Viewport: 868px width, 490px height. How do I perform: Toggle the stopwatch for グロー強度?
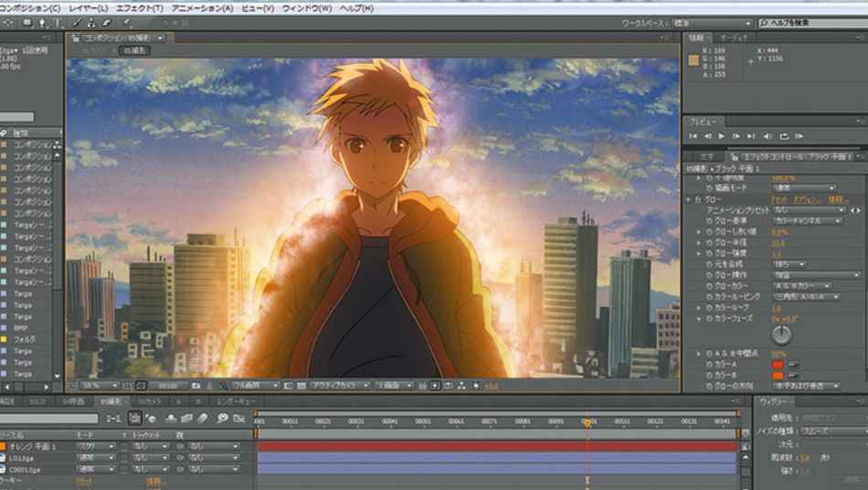click(x=709, y=253)
